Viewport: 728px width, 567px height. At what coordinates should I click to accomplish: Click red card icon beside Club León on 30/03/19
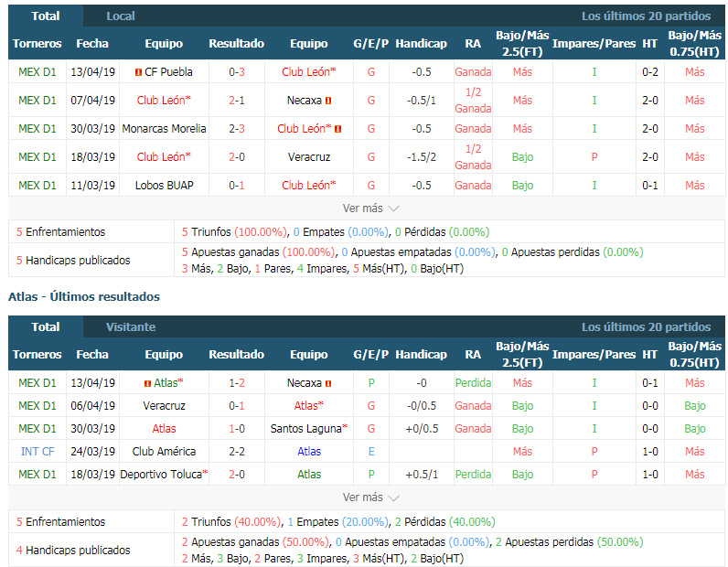pos(338,129)
